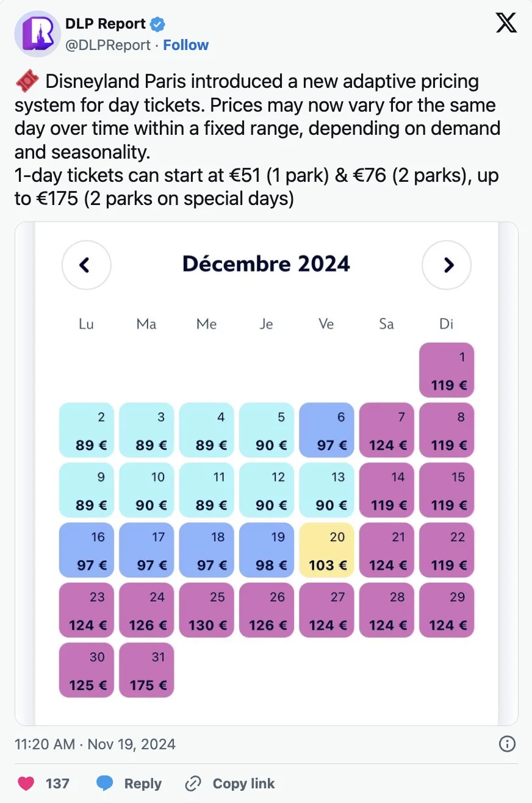Click the Décembre 2024 month heading
The width and height of the screenshot is (532, 803).
point(266,264)
